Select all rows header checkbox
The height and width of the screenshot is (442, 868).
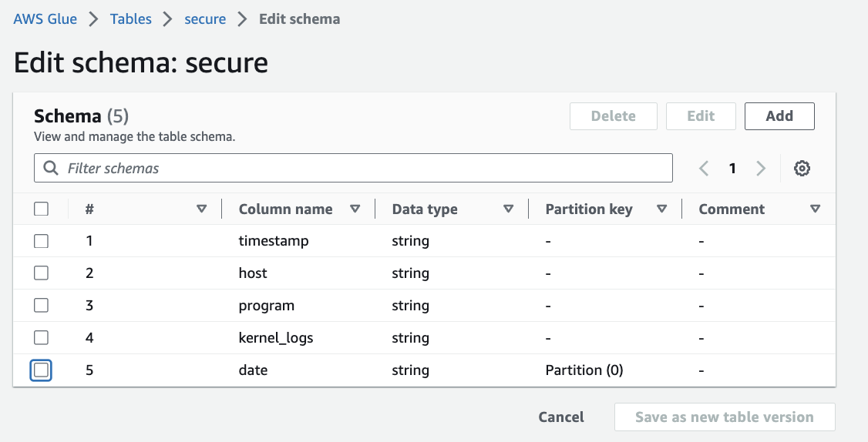pyautogui.click(x=42, y=209)
